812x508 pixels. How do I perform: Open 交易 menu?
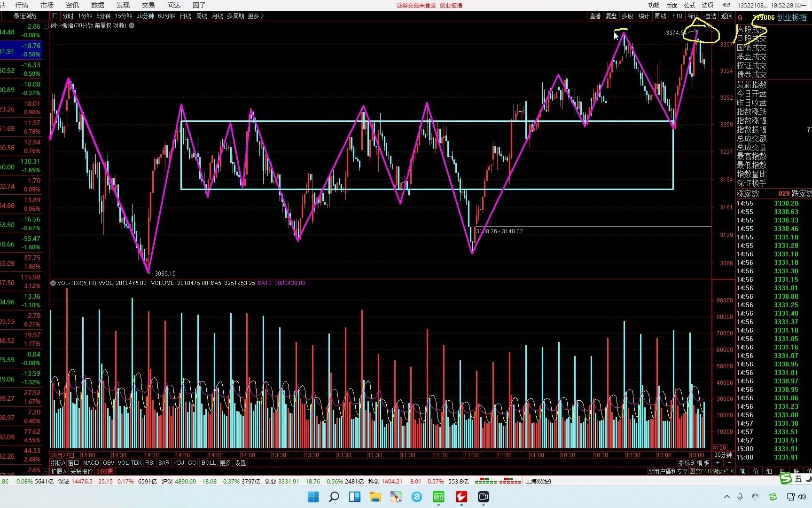tap(148, 5)
